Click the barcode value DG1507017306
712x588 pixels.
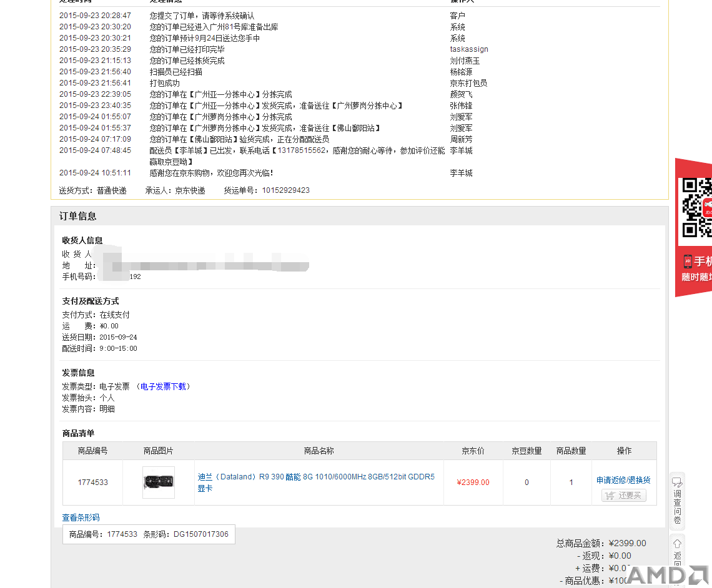click(200, 534)
